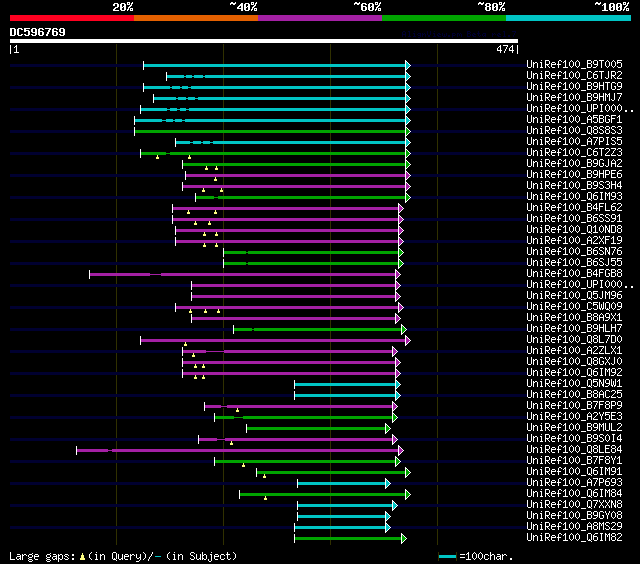Image resolution: width=640 pixels, height=564 pixels.
Task: Select the UniRef100_Q6IM93 label
Action: point(574,196)
